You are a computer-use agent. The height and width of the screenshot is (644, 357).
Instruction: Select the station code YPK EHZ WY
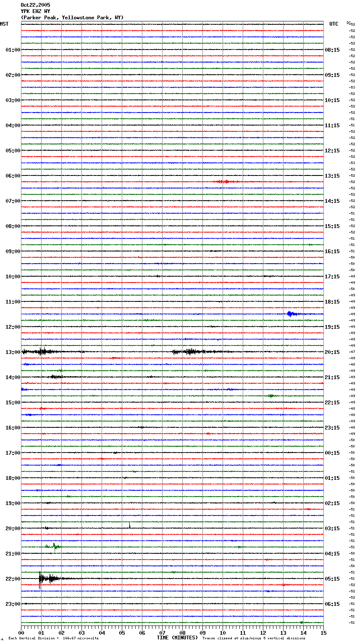[35, 11]
